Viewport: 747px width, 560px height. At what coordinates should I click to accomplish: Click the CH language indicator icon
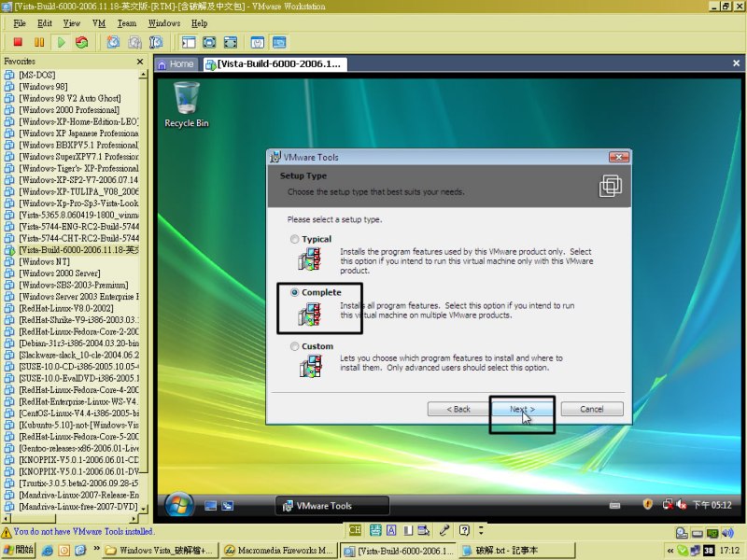355,530
